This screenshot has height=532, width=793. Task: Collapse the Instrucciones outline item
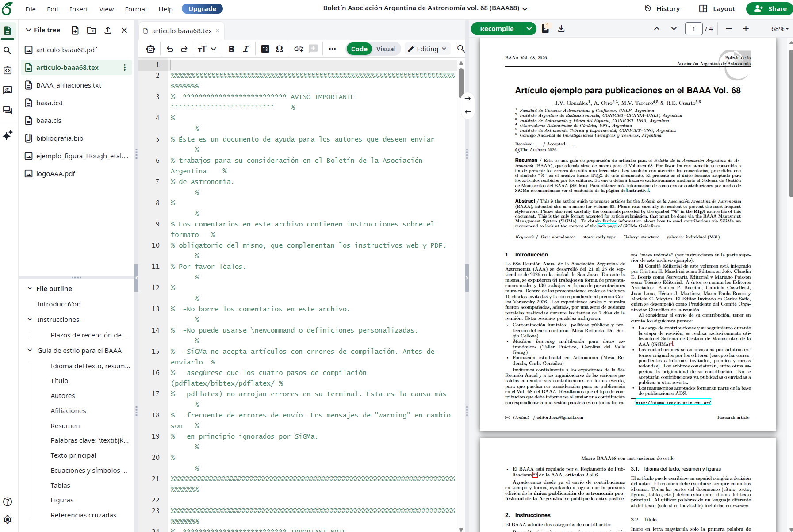click(x=30, y=319)
